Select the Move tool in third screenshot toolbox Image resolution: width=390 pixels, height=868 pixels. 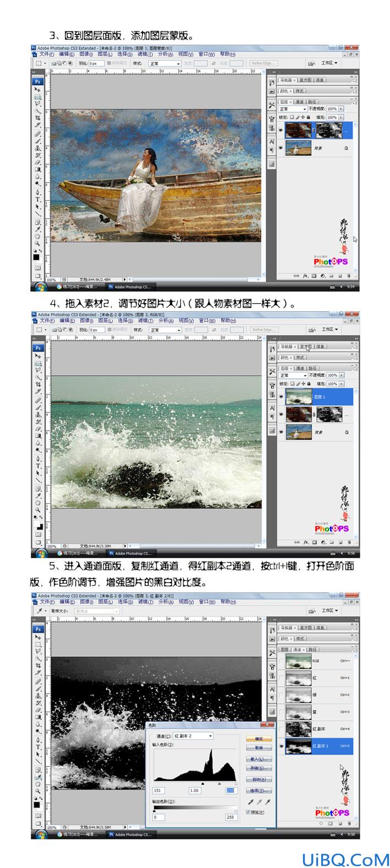tap(37, 636)
